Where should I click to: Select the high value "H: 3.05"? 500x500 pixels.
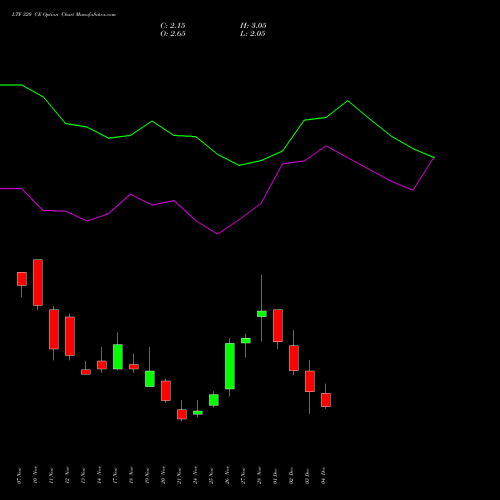pyautogui.click(x=253, y=26)
